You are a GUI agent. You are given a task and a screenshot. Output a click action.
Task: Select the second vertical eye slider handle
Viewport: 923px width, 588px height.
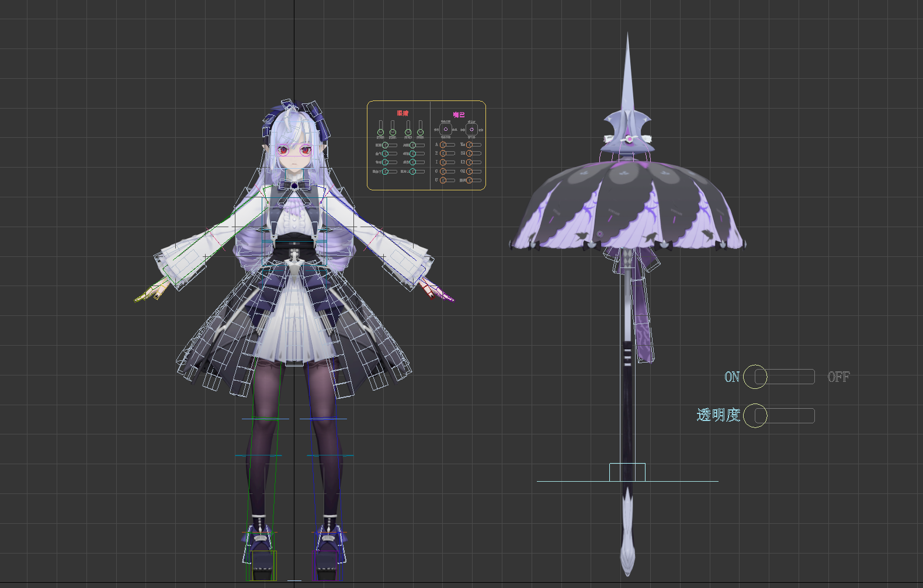pos(393,132)
